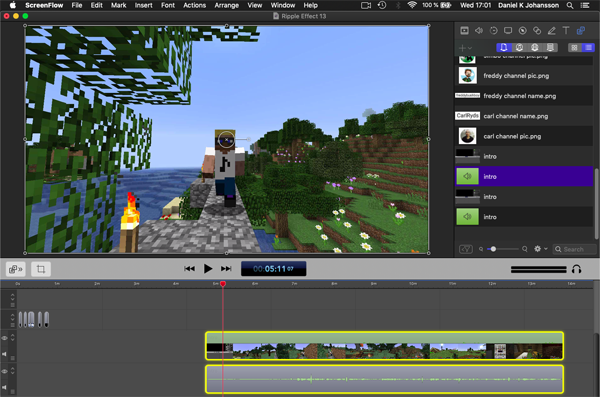Show document media library source

coord(504,47)
